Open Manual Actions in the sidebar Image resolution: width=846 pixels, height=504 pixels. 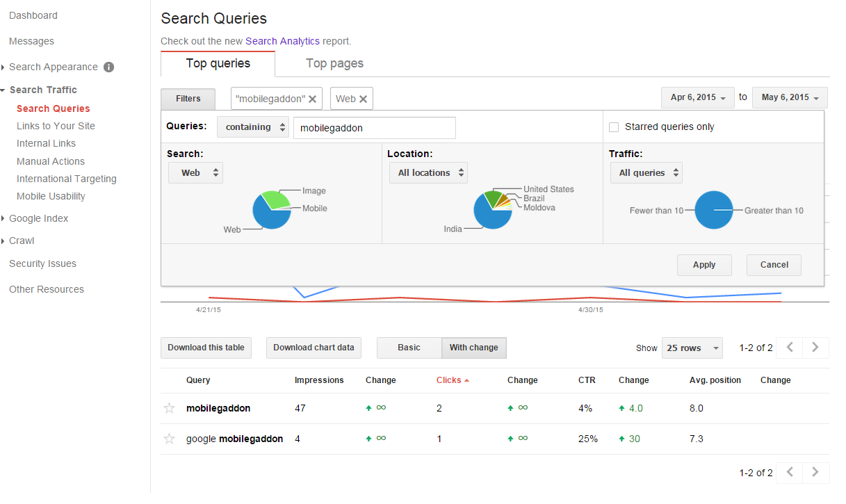[x=51, y=161]
